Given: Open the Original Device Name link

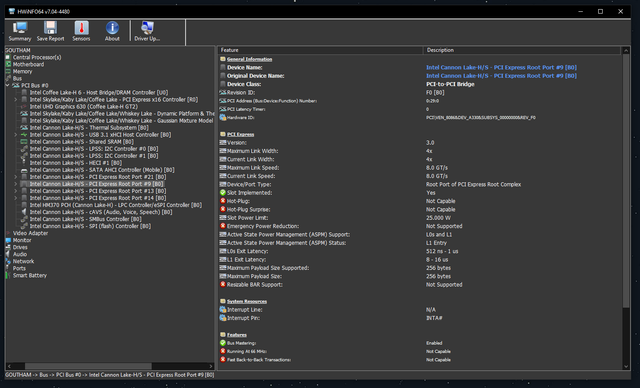Looking at the screenshot, I should [501, 76].
